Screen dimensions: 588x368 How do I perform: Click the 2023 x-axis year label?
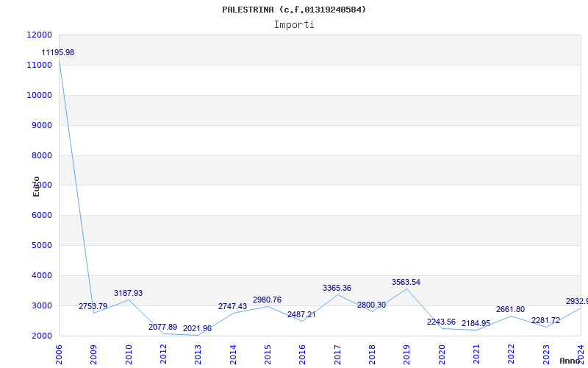click(x=545, y=355)
